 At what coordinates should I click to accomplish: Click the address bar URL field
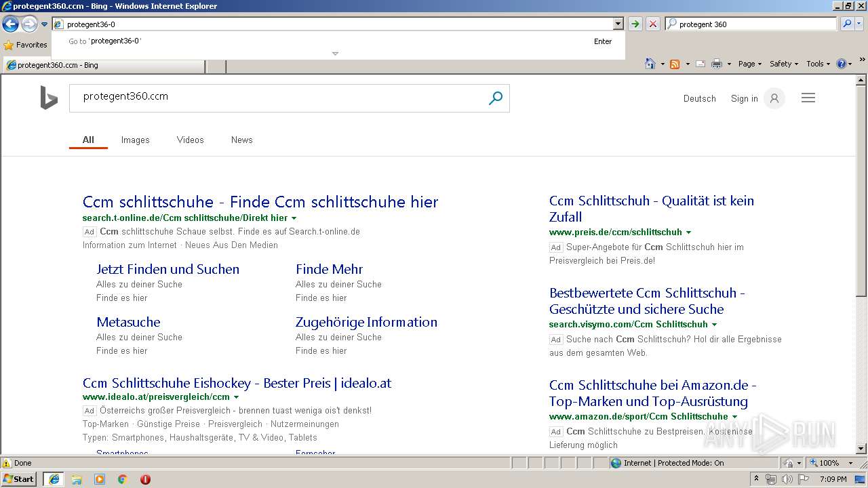[x=332, y=24]
